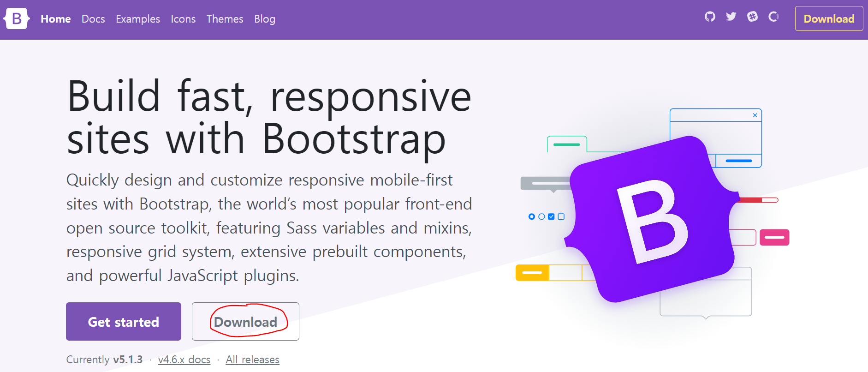Click the 'Currently v5.1.3' version text

click(104, 360)
